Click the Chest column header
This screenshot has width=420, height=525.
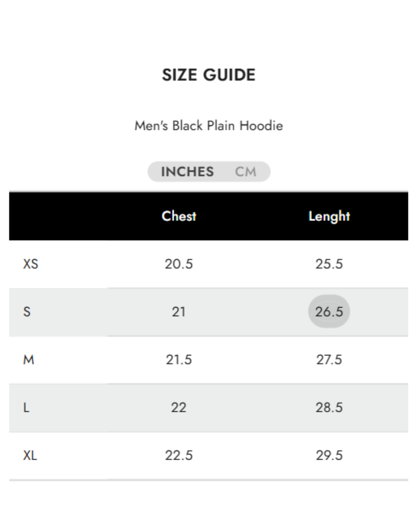[x=179, y=216]
